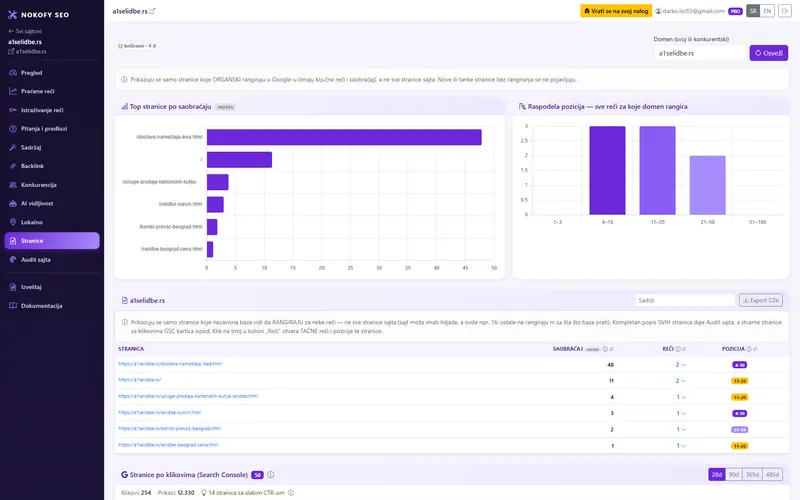
Task: Switch language to EN
Action: pos(767,11)
